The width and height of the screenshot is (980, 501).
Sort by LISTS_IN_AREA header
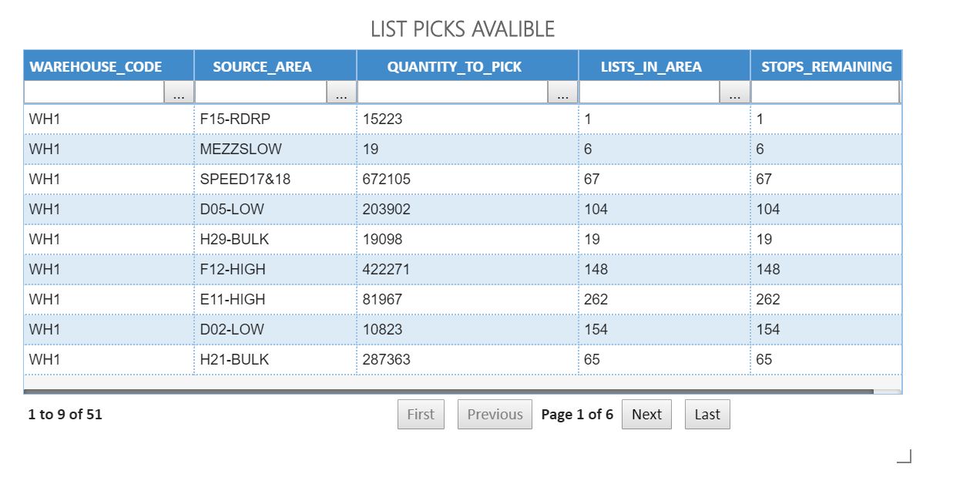[x=651, y=66]
